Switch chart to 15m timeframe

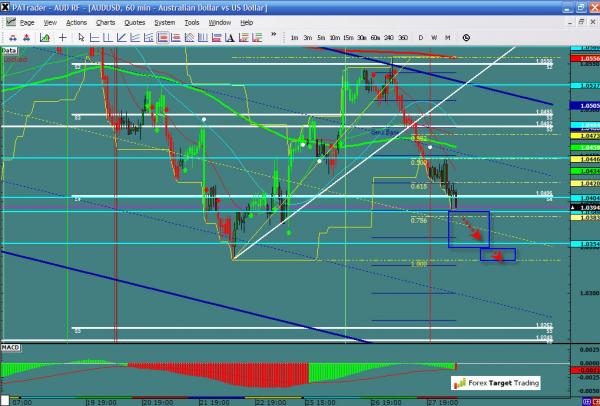pos(346,37)
